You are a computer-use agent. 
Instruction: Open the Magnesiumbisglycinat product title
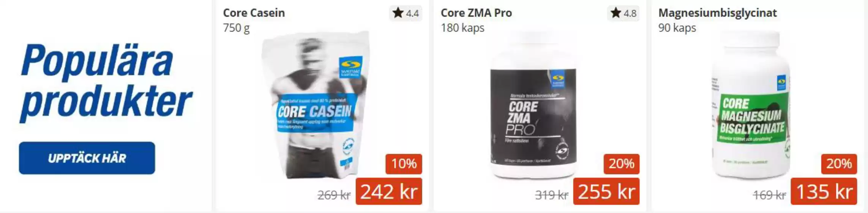(x=717, y=13)
